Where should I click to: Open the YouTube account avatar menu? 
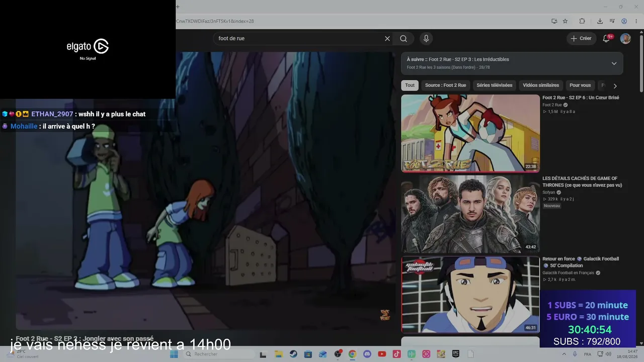coord(625,39)
